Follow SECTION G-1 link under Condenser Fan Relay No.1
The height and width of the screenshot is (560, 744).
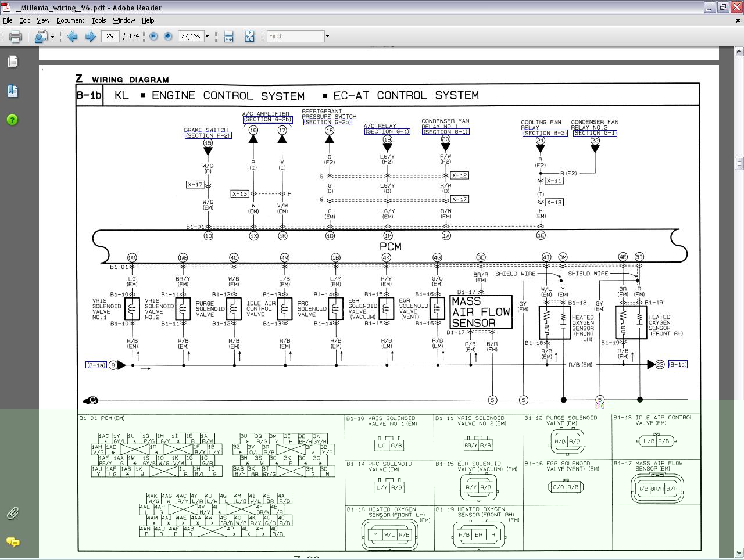point(445,132)
